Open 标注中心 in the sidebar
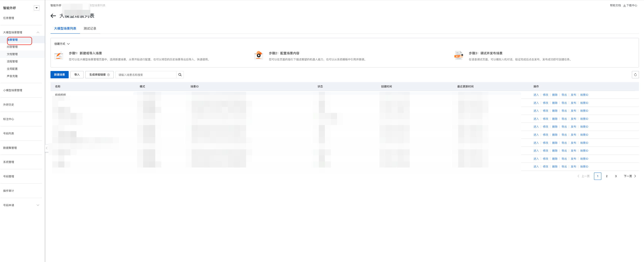This screenshot has width=644, height=262. pos(9,119)
